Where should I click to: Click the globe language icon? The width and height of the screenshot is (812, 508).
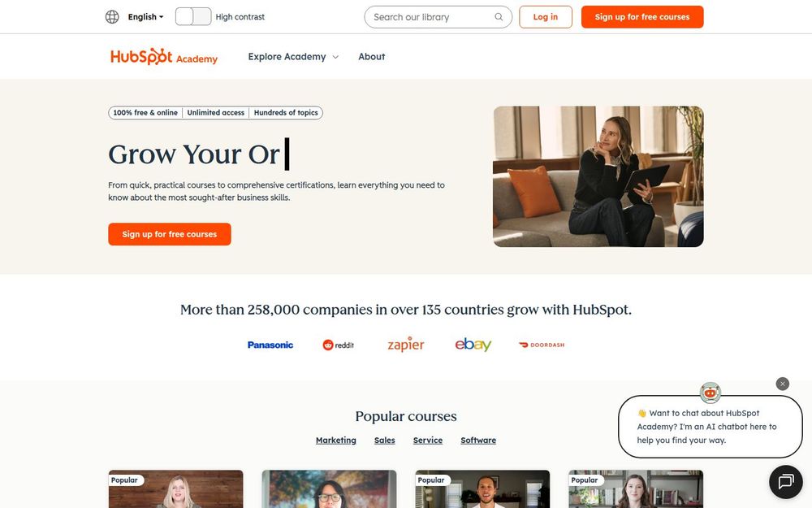click(x=112, y=17)
